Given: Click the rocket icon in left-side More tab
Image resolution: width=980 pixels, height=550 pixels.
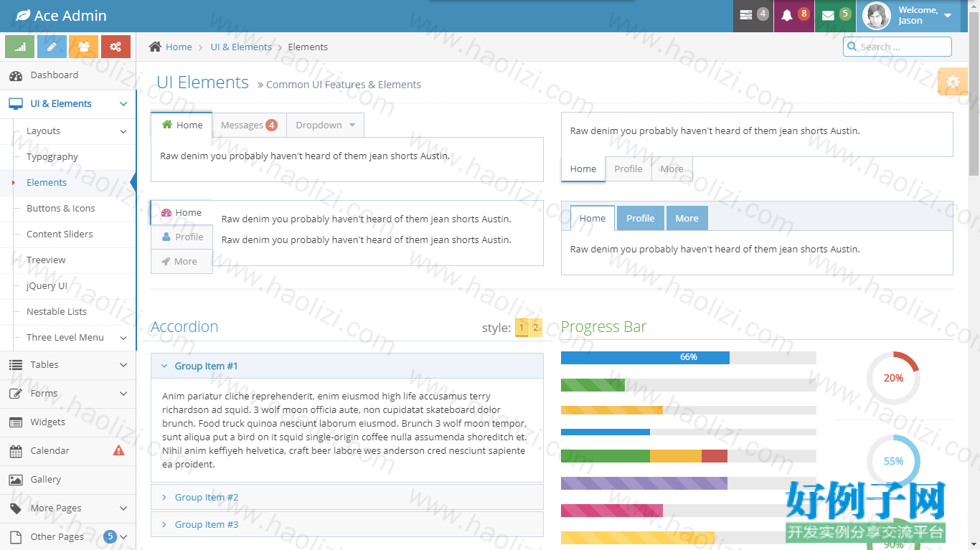Looking at the screenshot, I should click(x=166, y=261).
